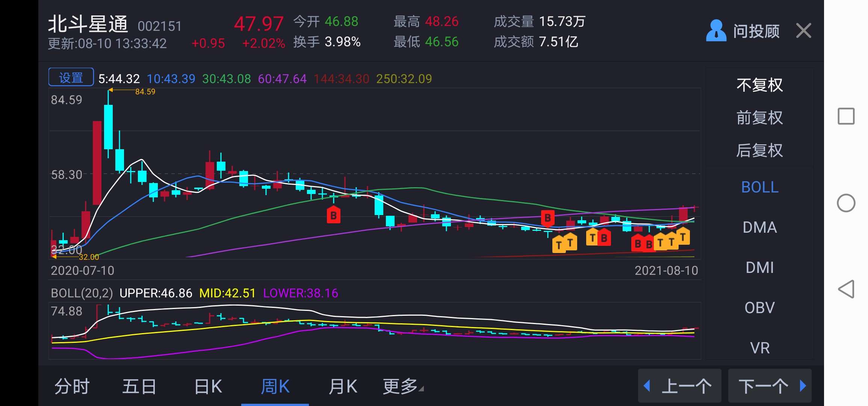
Task: Tap stock code 002151
Action: pyautogui.click(x=160, y=26)
